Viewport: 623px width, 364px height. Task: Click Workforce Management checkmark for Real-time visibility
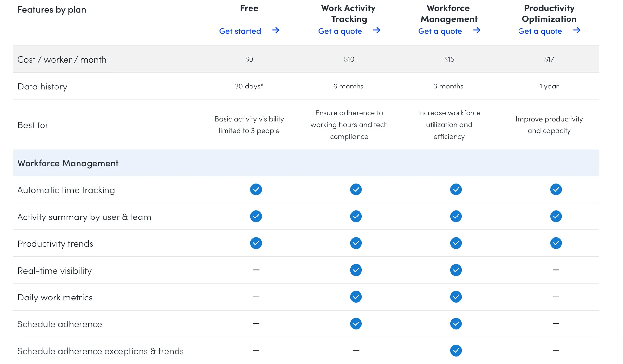456,270
